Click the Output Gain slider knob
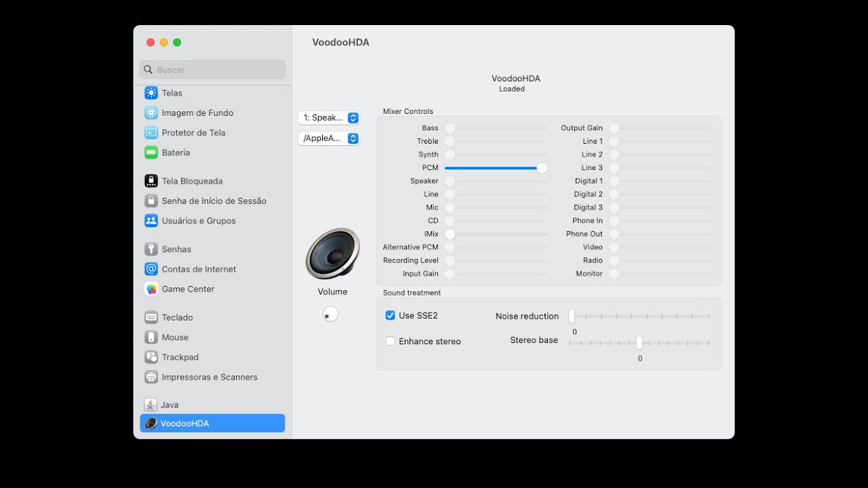 [x=614, y=128]
